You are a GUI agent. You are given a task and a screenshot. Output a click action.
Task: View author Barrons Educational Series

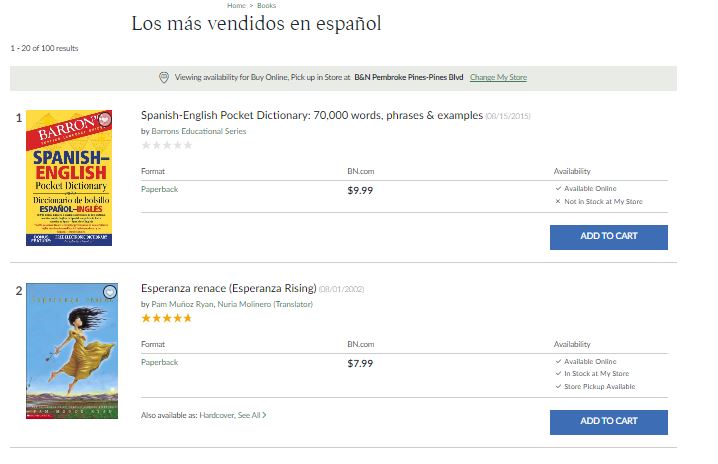[x=198, y=131]
